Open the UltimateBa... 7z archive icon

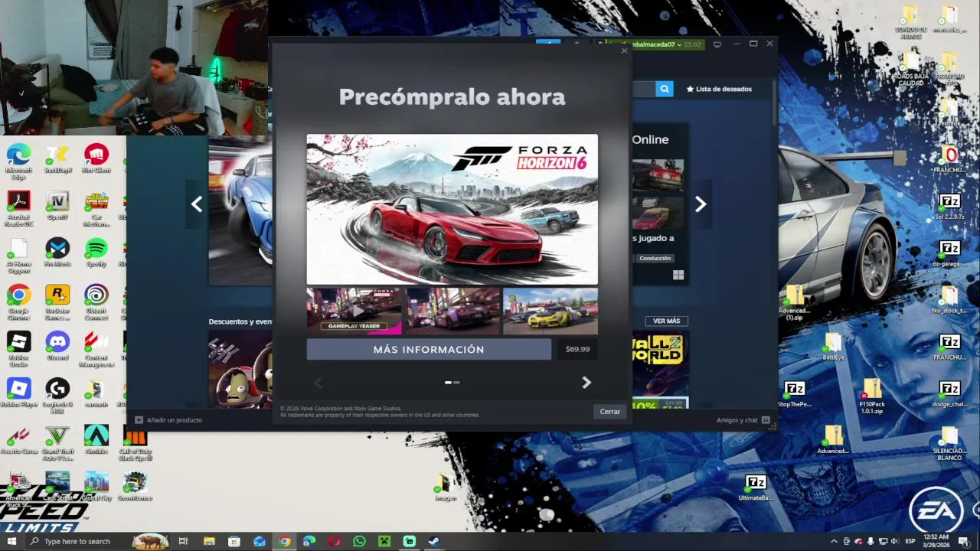point(756,487)
